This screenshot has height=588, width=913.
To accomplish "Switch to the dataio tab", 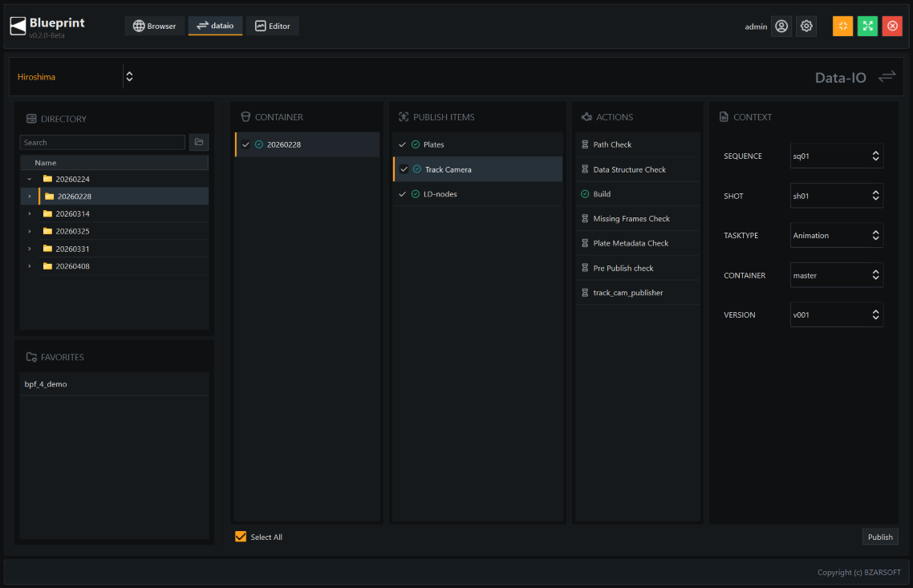I will [x=215, y=26].
